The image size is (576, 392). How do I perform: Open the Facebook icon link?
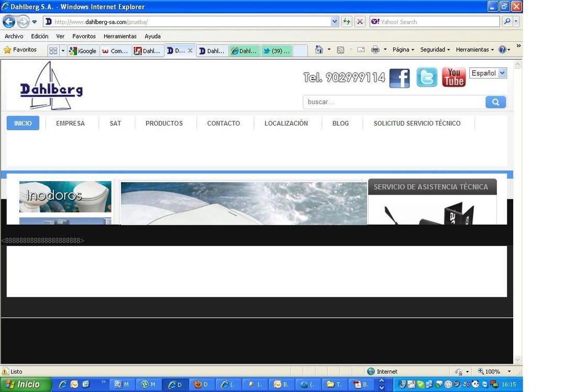(400, 78)
